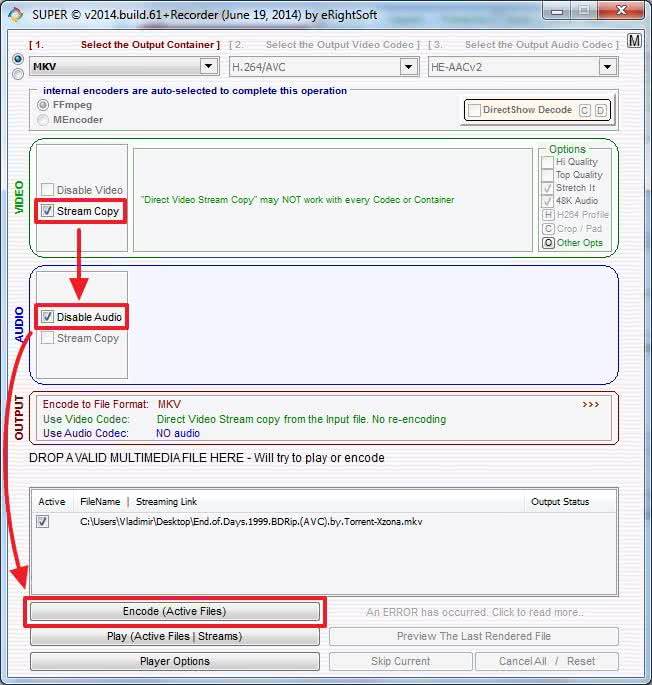The image size is (652, 685).
Task: Click the DROP A VALID MULTIMEDIA FILE HERE text
Action: coord(207,458)
